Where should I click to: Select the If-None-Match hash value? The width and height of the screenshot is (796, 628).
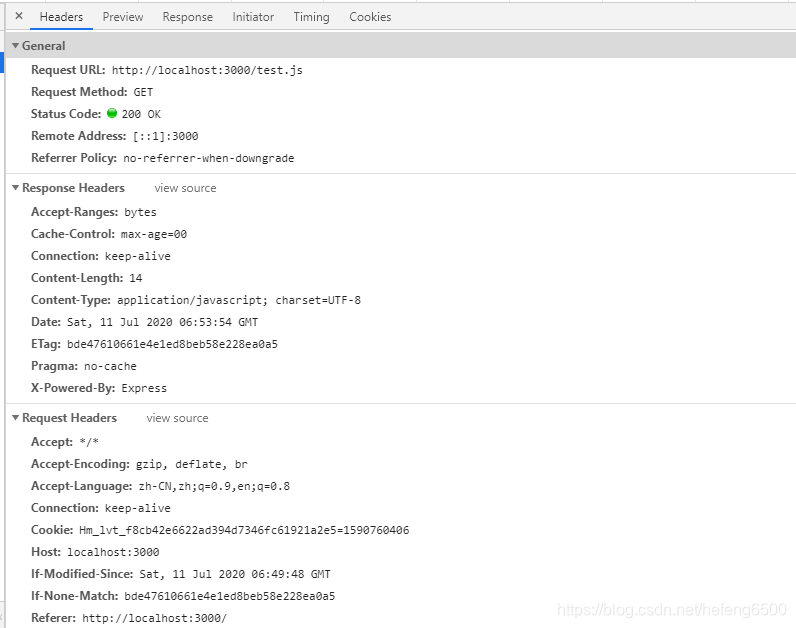229,596
